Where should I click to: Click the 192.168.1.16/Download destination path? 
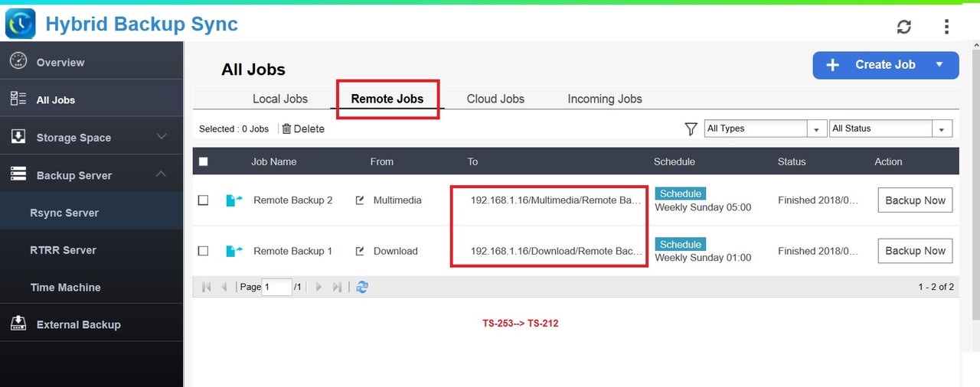[x=556, y=251]
